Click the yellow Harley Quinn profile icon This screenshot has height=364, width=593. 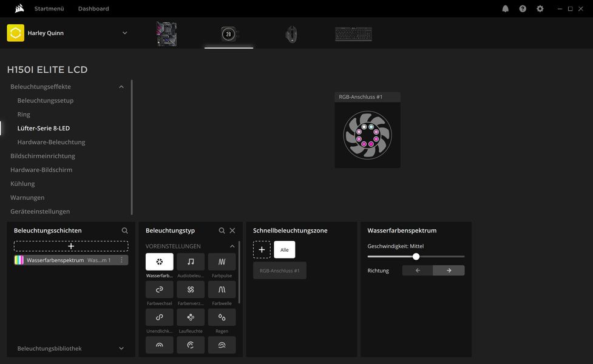tap(16, 33)
